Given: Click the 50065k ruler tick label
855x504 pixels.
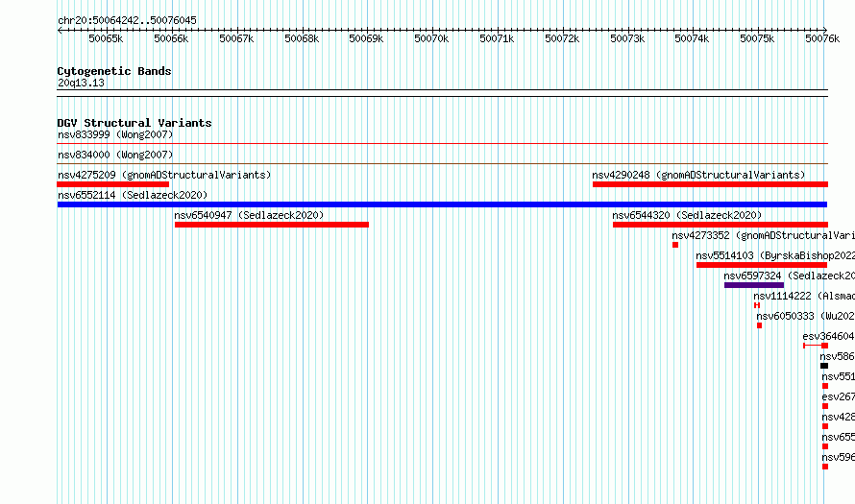Looking at the screenshot, I should [x=106, y=38].
